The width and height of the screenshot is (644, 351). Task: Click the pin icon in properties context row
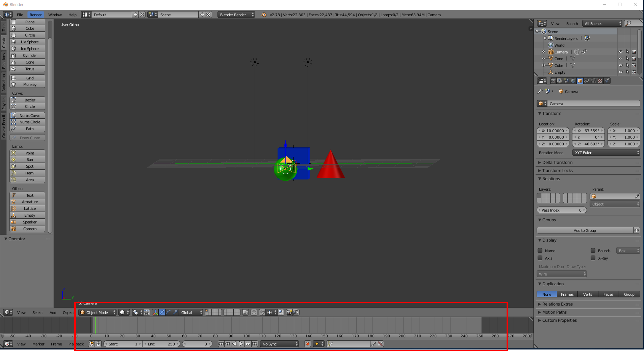pyautogui.click(x=540, y=91)
